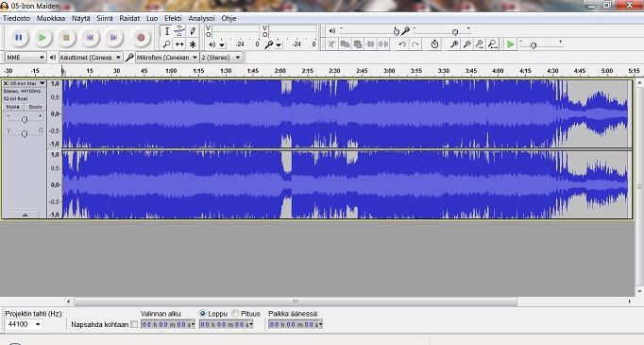644x345 pixels.
Task: Click the track pan slider
Action: coord(25,133)
